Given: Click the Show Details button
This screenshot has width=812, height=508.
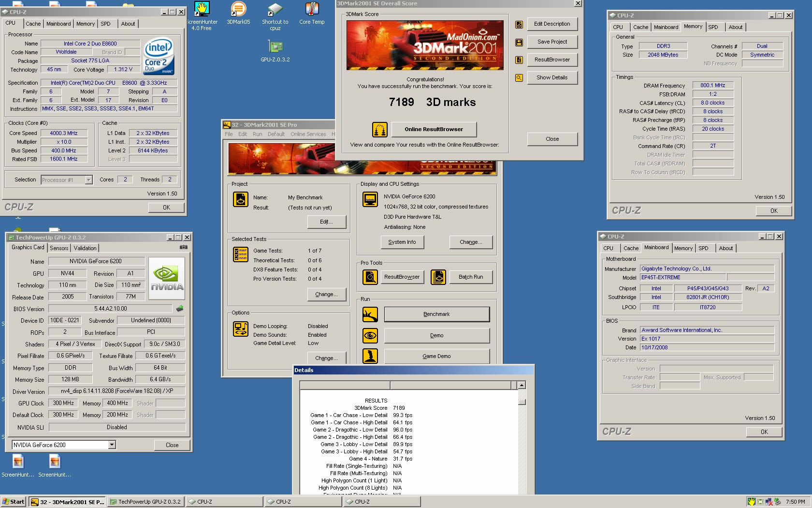Looking at the screenshot, I should coord(552,78).
